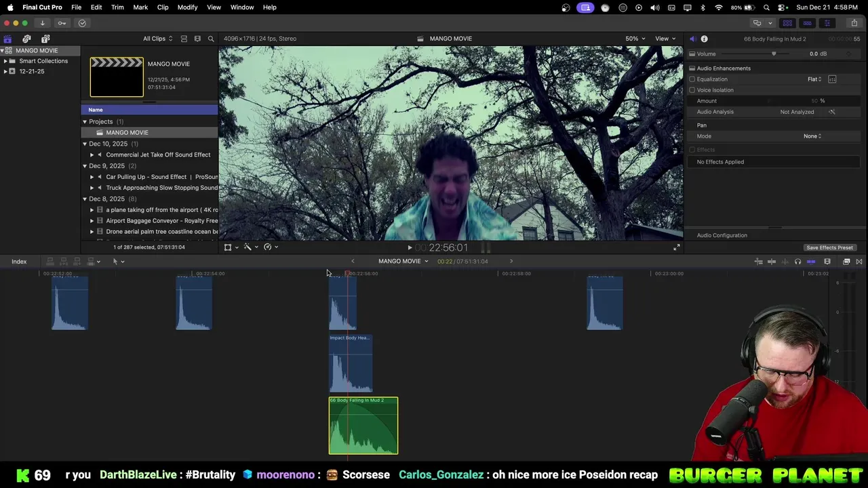Click the Save Effects Preset button

[x=829, y=248]
